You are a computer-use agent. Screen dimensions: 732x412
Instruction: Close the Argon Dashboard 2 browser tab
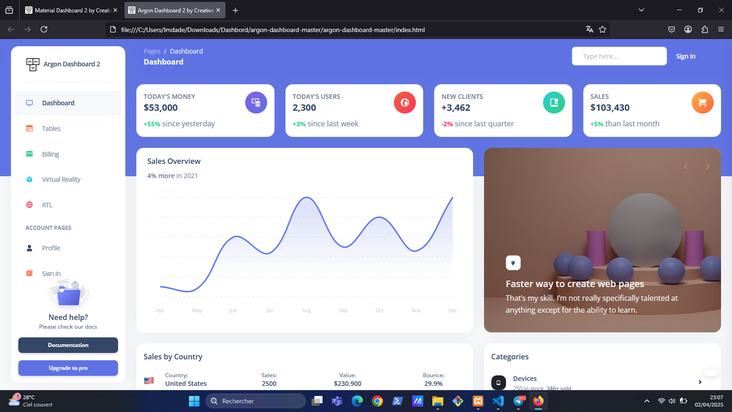pos(218,10)
